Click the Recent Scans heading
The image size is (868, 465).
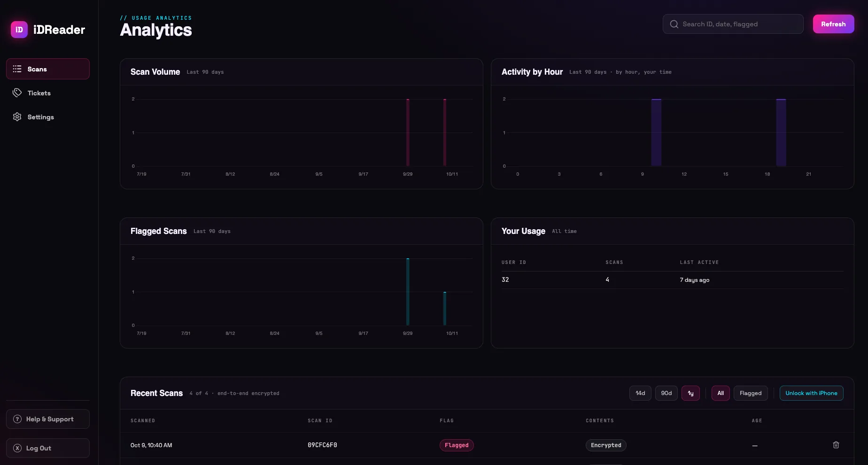coord(156,393)
